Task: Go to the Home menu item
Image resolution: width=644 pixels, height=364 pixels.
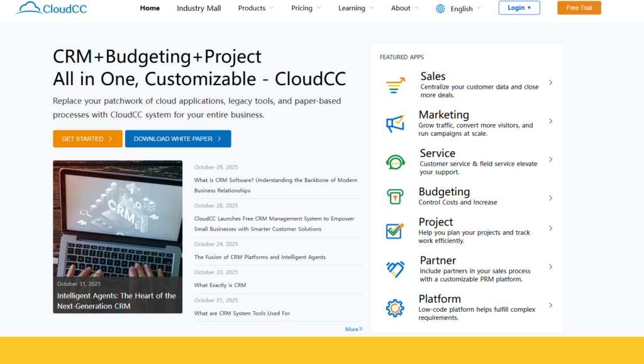Action: pos(150,8)
